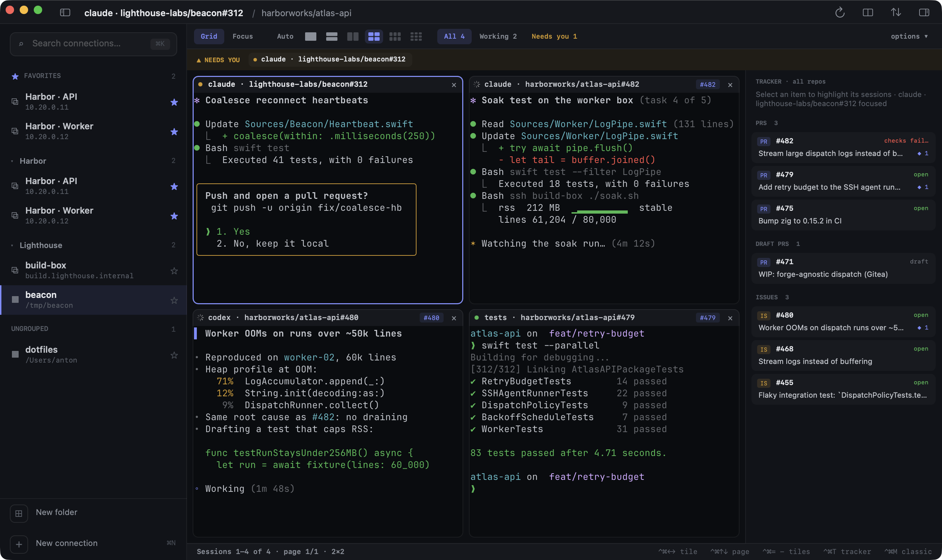Click the split pane icon in title bar
The height and width of the screenshot is (560, 942).
click(867, 13)
